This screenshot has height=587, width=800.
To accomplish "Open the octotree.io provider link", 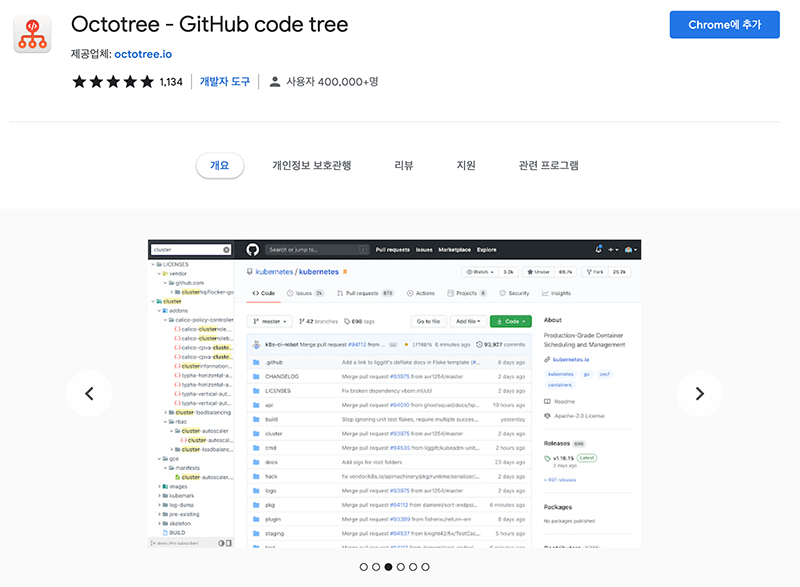I will (143, 54).
